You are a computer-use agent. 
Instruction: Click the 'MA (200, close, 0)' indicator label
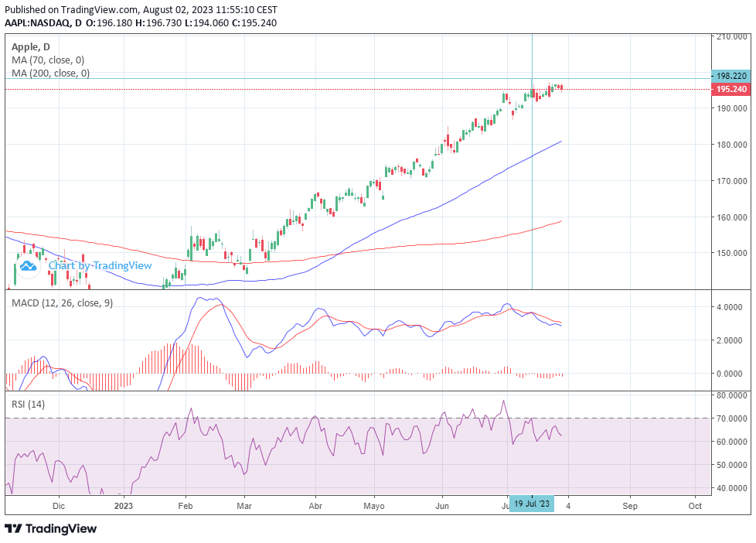(x=50, y=73)
